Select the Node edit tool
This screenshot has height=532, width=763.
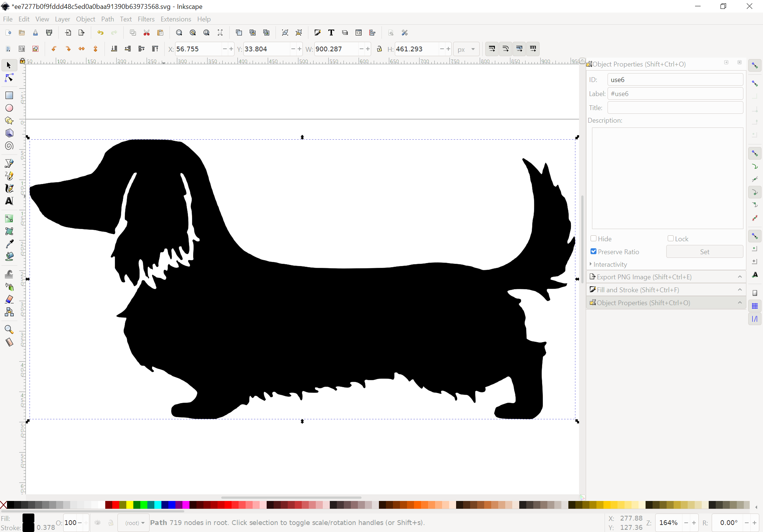click(9, 78)
